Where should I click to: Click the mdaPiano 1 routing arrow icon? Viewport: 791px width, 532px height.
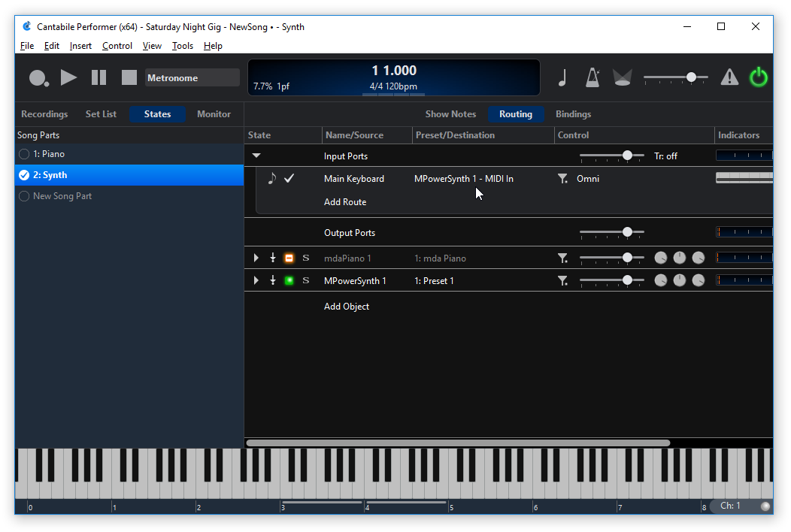273,258
